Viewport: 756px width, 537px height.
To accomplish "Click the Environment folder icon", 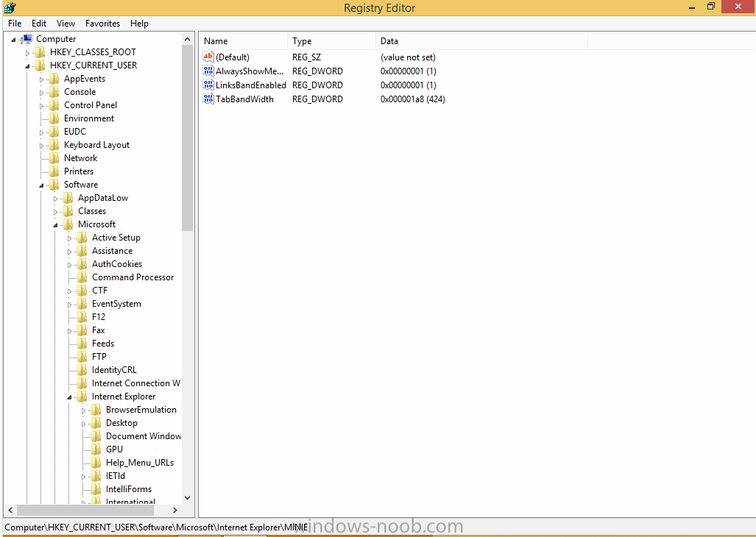I will coord(54,118).
